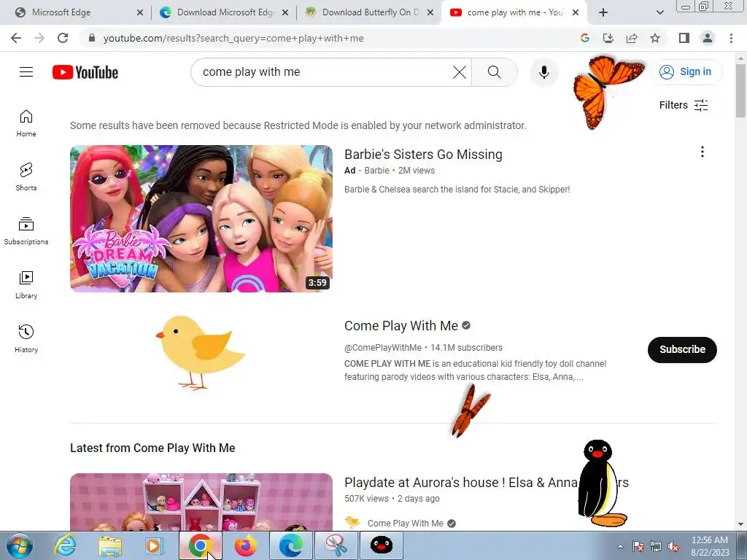Share this page icon

point(632,38)
